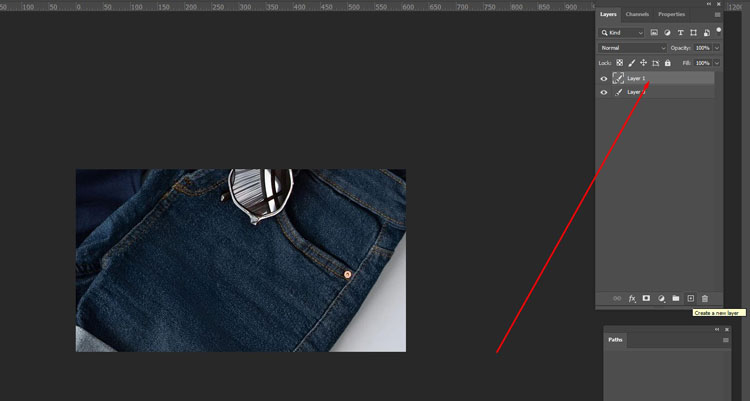Add a layer style with fx icon
750x401 pixels.
(x=632, y=299)
